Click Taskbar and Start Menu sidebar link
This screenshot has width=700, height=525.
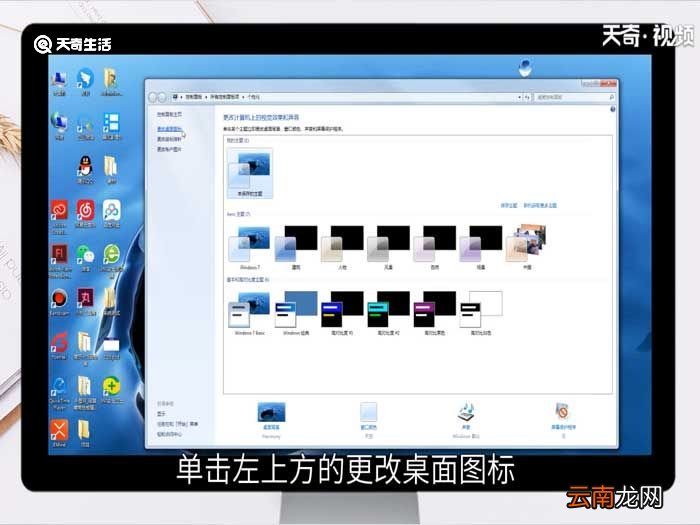(x=178, y=424)
